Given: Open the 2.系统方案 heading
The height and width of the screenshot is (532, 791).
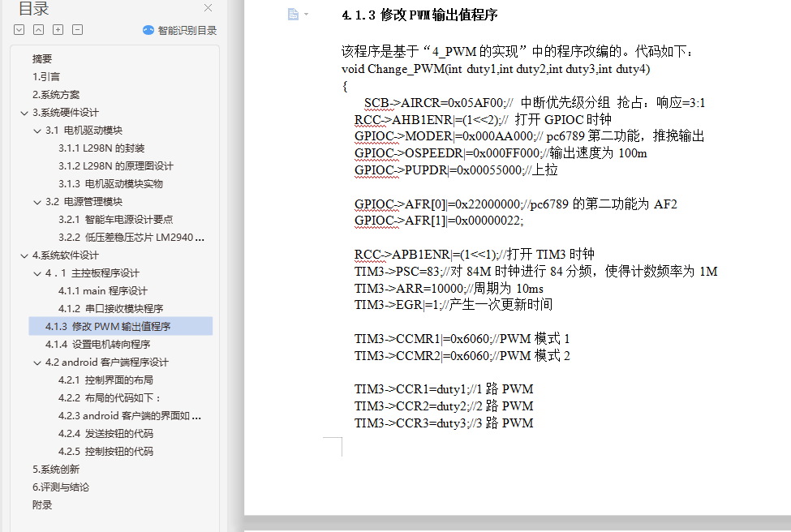Looking at the screenshot, I should click(56, 95).
